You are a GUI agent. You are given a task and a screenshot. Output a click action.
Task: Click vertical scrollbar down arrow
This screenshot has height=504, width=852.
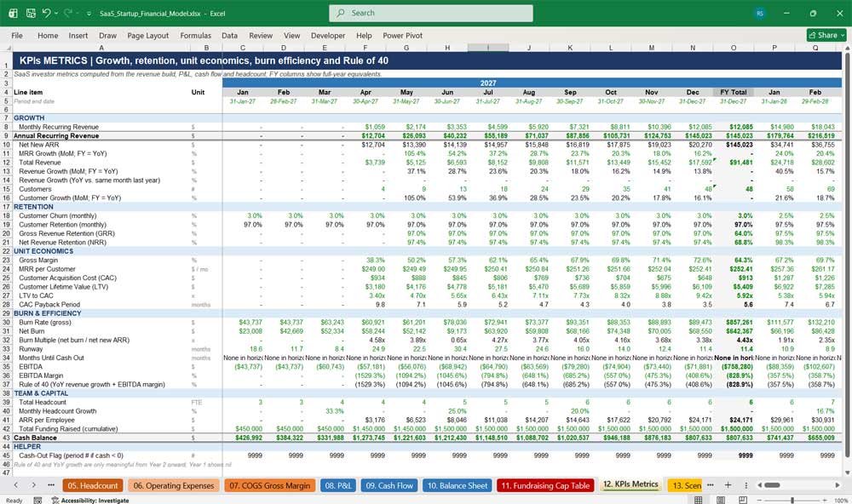(x=847, y=472)
